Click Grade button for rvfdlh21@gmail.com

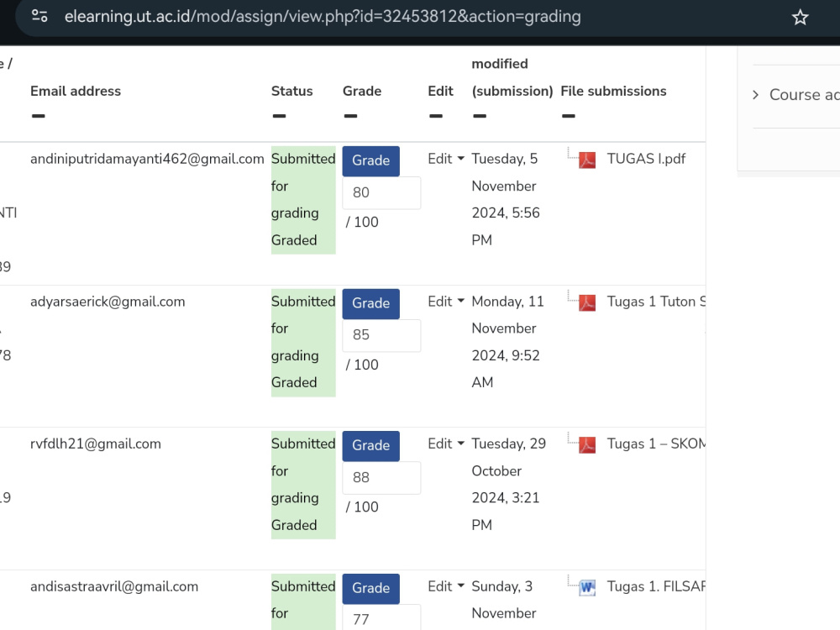(x=370, y=446)
